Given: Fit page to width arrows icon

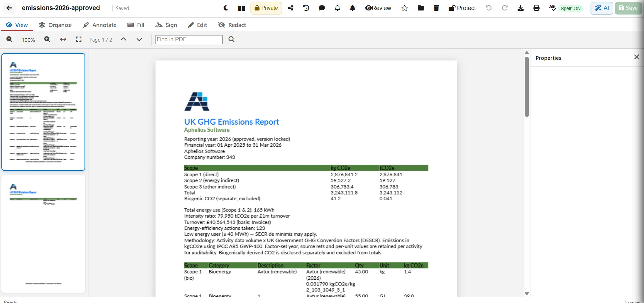Looking at the screenshot, I should (63, 40).
